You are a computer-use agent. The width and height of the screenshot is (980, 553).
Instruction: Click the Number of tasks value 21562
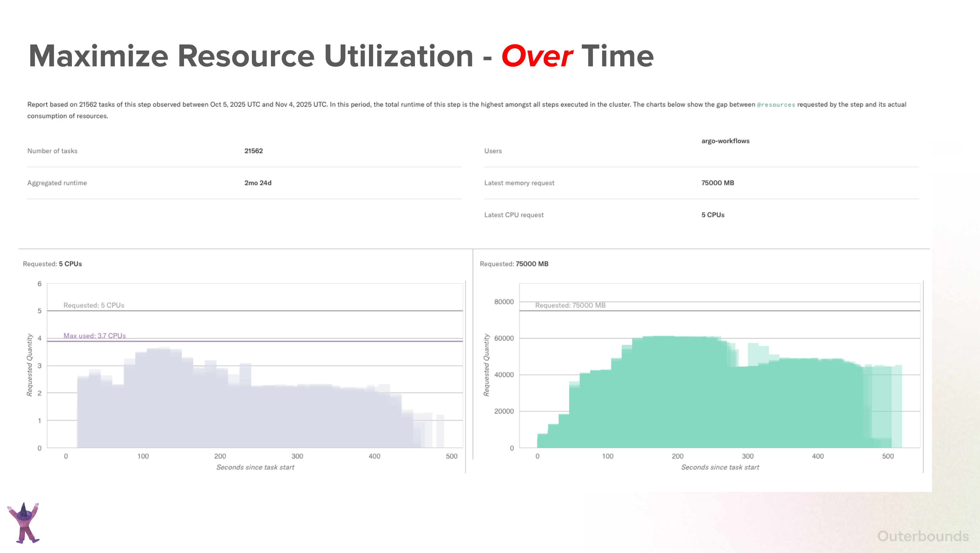pos(253,151)
